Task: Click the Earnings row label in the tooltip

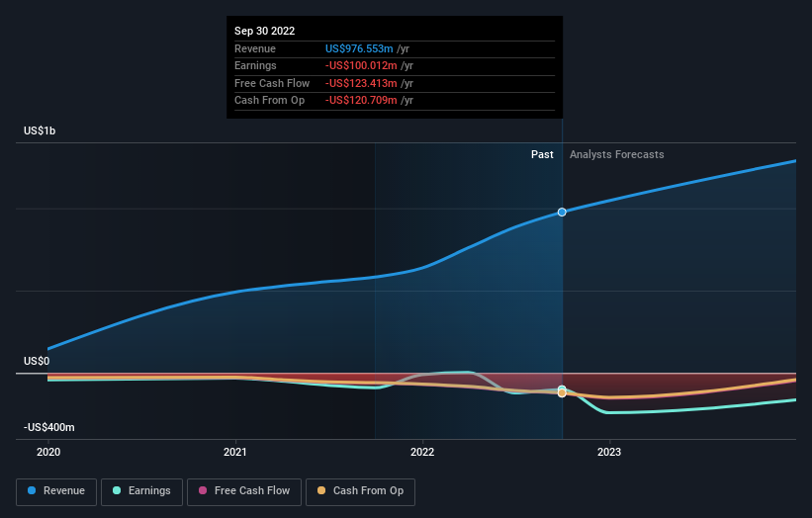Action: 255,65
